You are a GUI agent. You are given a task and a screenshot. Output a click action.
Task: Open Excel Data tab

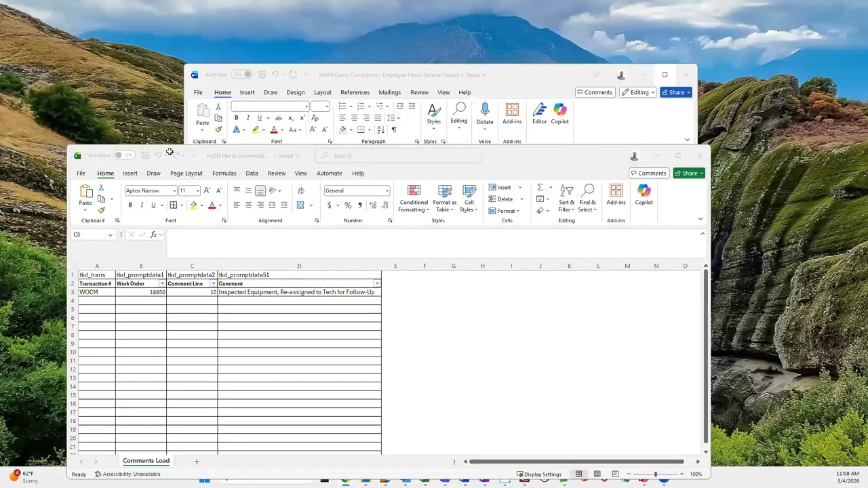[x=252, y=173]
